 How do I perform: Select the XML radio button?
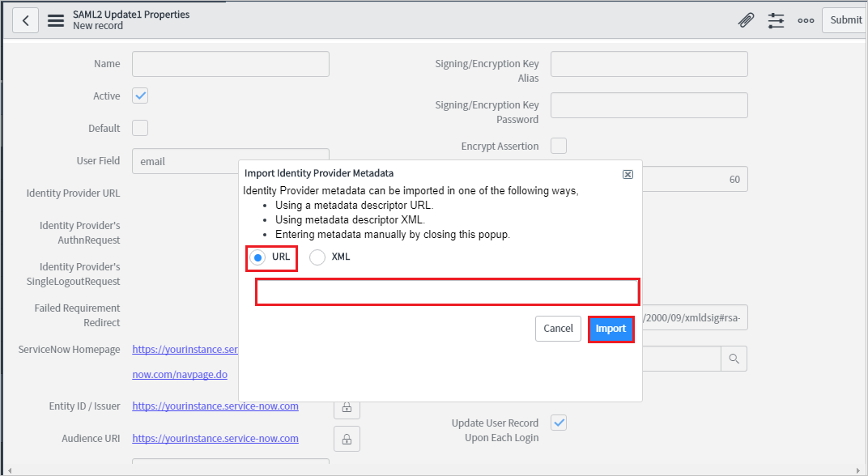click(x=317, y=257)
